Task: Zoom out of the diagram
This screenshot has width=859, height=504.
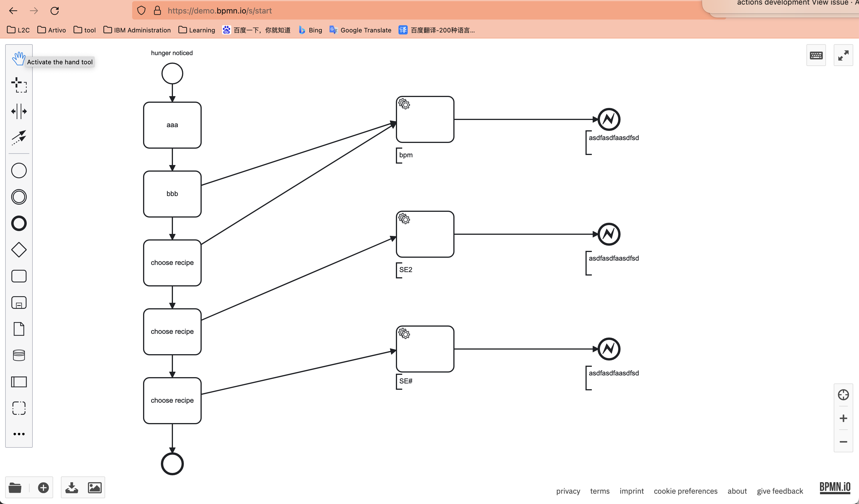Action: [x=843, y=442]
